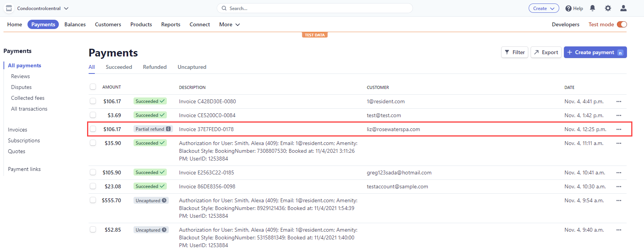
Task: Expand the More navigation menu
Action: coord(230,24)
